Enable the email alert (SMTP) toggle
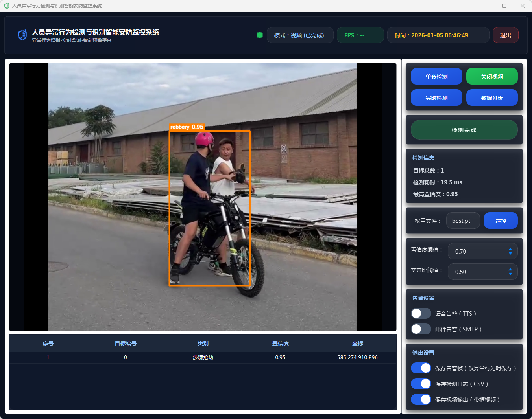 click(421, 329)
